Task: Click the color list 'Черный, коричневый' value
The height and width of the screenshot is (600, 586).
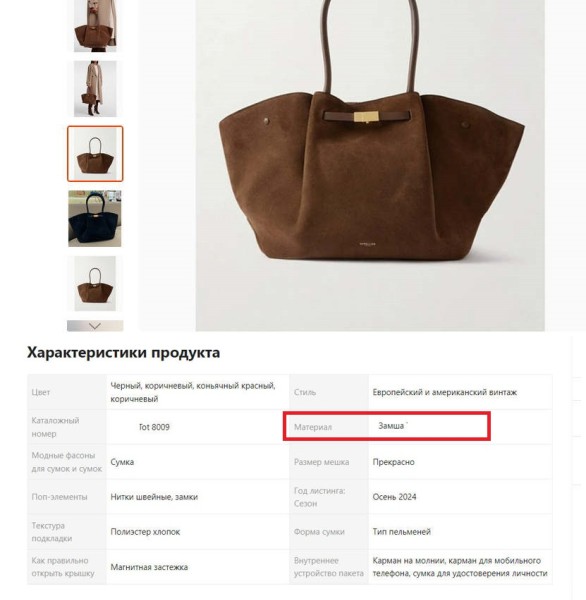Action: click(193, 392)
